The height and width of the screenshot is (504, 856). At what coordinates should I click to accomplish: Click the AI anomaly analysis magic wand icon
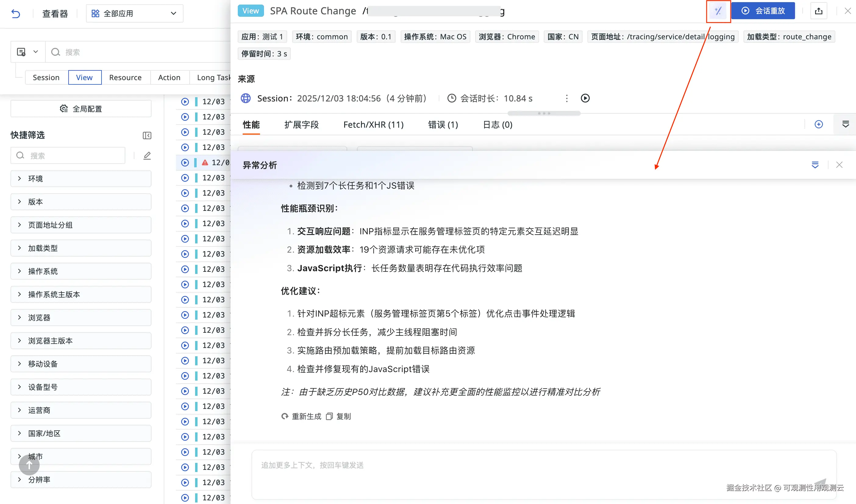tap(718, 11)
